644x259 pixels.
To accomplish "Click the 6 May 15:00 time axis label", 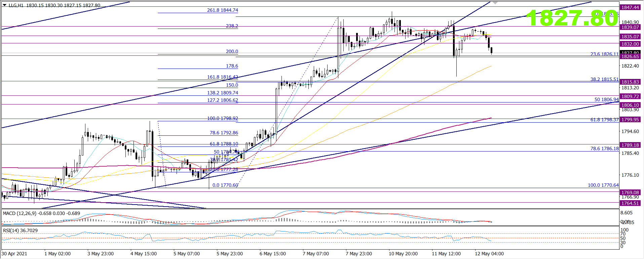I will pyautogui.click(x=273, y=254).
